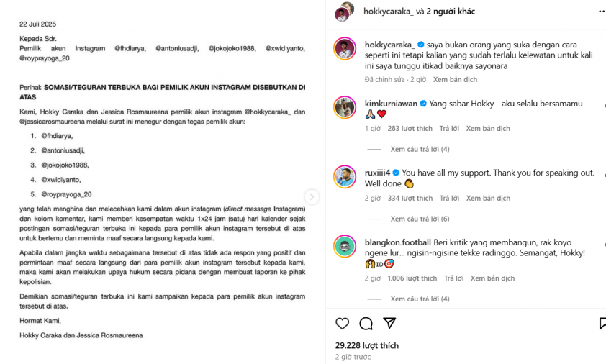Viewport: 606px width, 364px height.
Task: Open the three-dot post options menu
Action: tap(602, 12)
